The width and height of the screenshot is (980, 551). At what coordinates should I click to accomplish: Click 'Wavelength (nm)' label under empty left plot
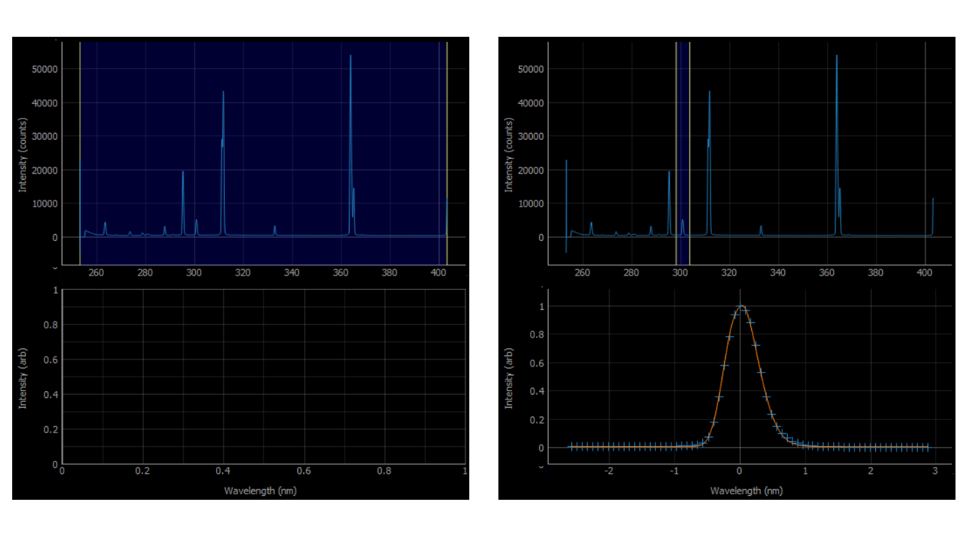click(260, 491)
